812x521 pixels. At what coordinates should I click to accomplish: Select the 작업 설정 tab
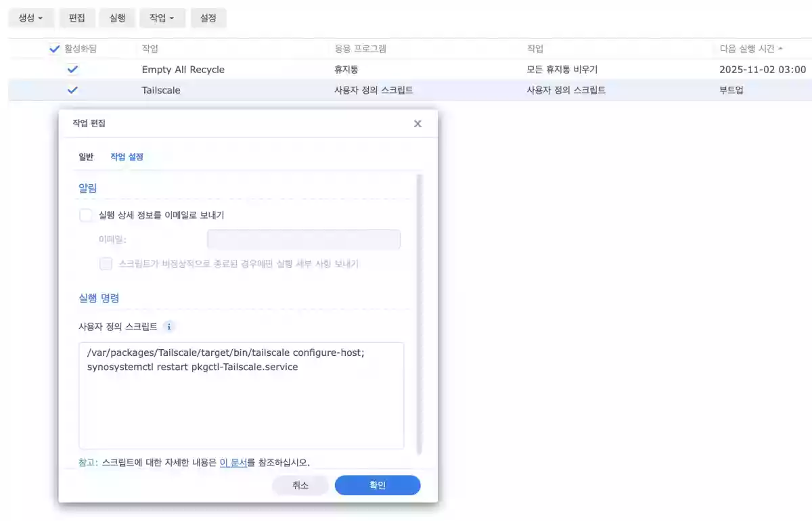tap(127, 157)
